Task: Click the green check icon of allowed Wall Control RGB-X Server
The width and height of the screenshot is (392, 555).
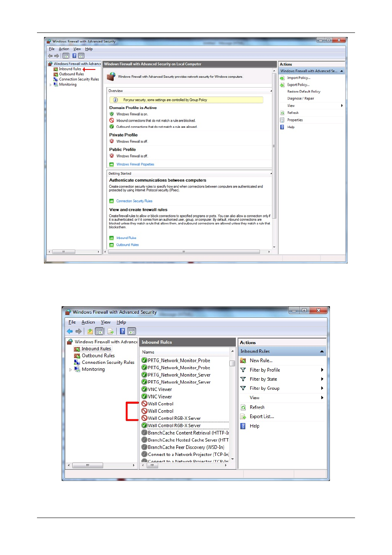Action: pos(144,425)
